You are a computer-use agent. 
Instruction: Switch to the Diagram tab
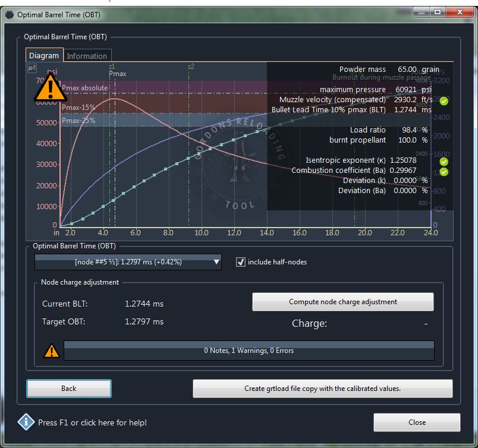[x=44, y=55]
